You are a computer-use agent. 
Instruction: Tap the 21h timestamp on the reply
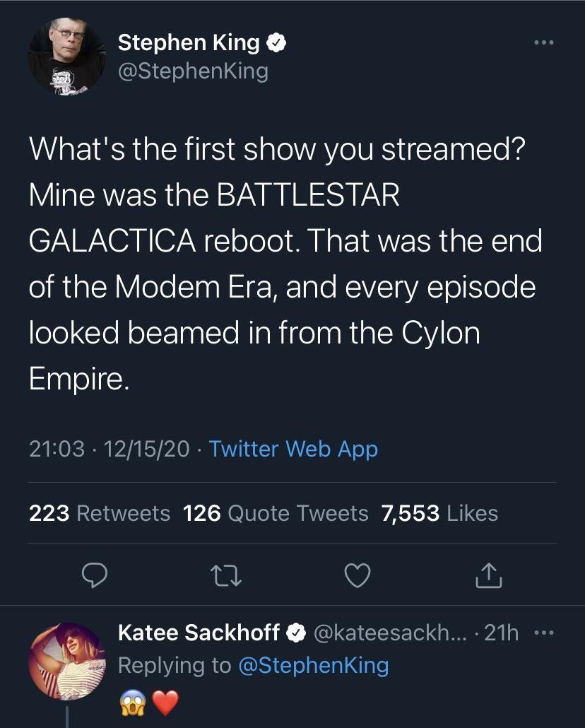(503, 633)
